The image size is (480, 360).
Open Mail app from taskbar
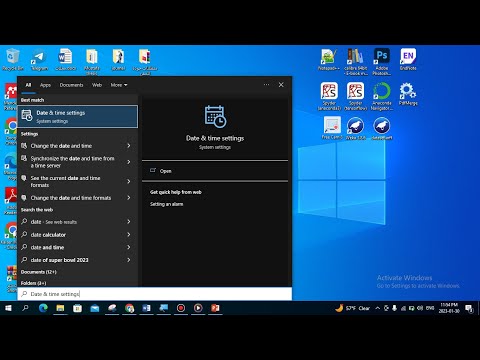pyautogui.click(x=95, y=308)
